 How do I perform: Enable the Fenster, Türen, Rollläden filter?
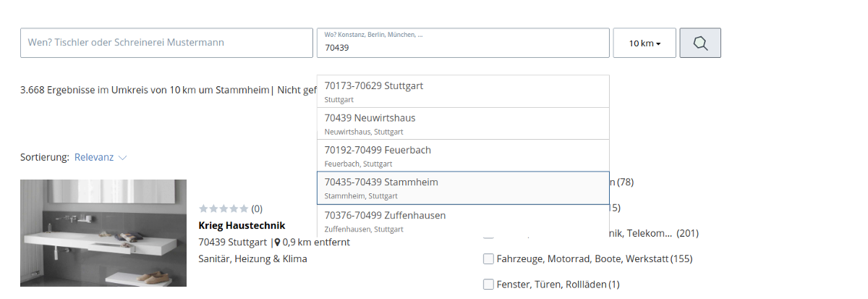click(488, 284)
